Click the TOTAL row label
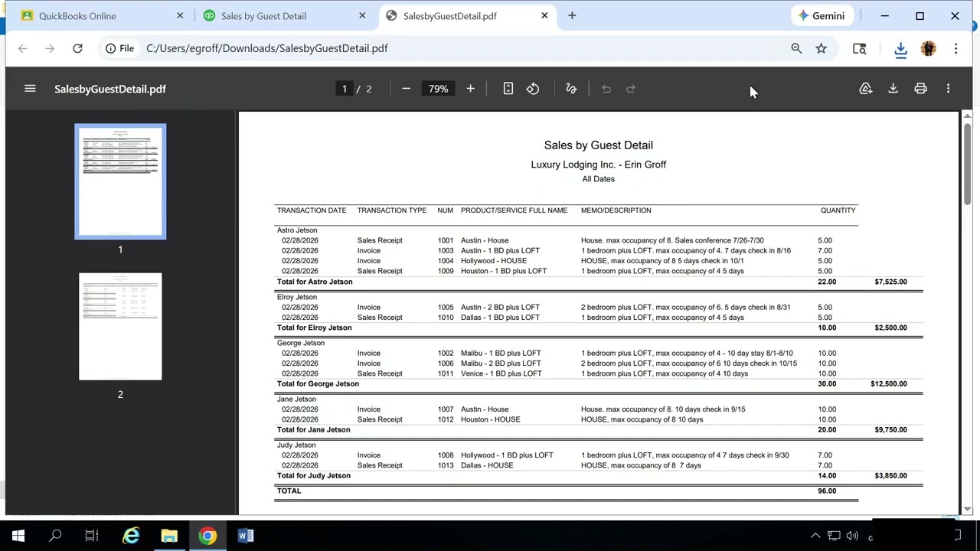 point(289,491)
